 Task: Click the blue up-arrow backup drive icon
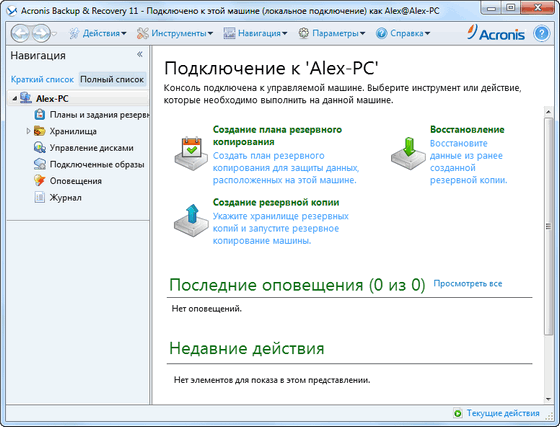coord(191,221)
